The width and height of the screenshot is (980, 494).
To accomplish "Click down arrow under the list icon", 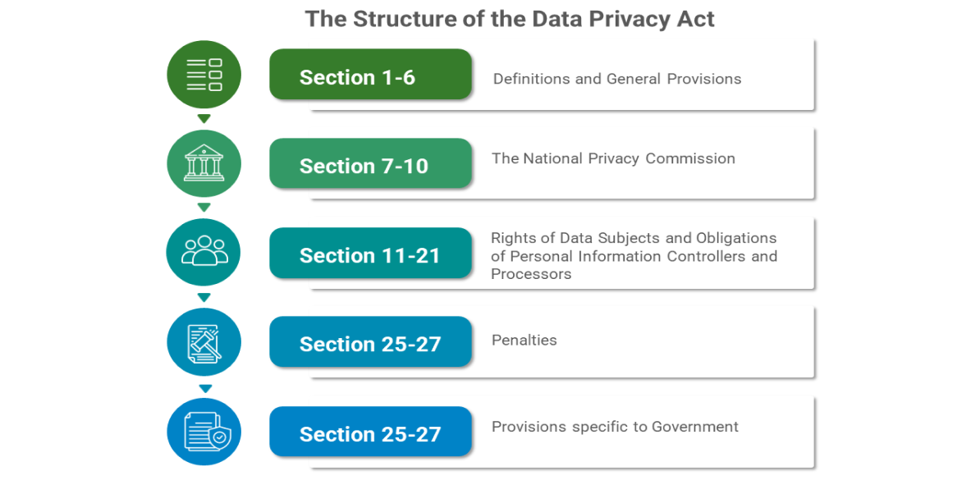I will pyautogui.click(x=204, y=119).
